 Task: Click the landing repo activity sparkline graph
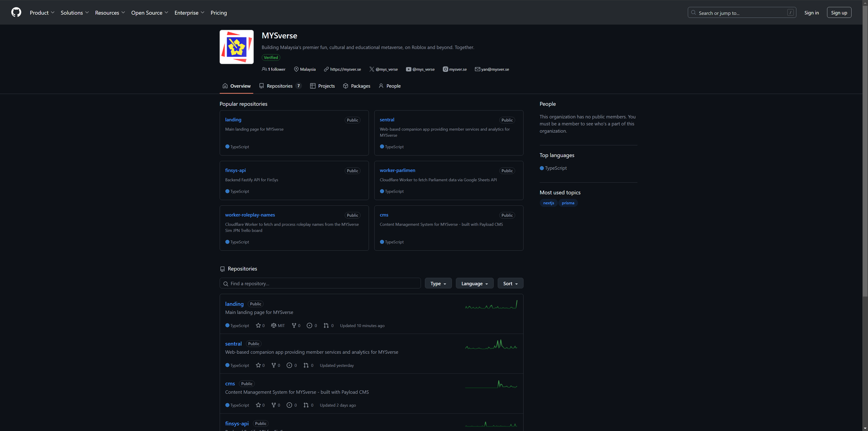click(491, 305)
